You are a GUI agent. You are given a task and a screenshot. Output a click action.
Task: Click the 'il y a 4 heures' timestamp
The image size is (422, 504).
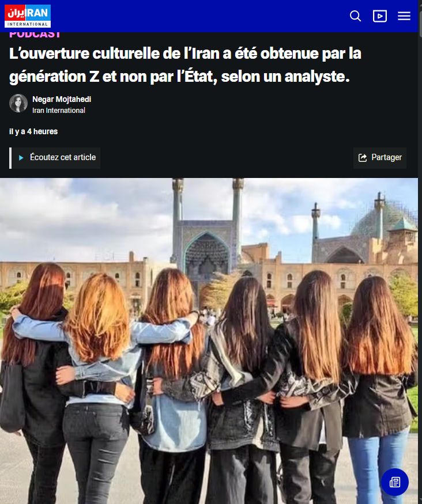pos(33,131)
